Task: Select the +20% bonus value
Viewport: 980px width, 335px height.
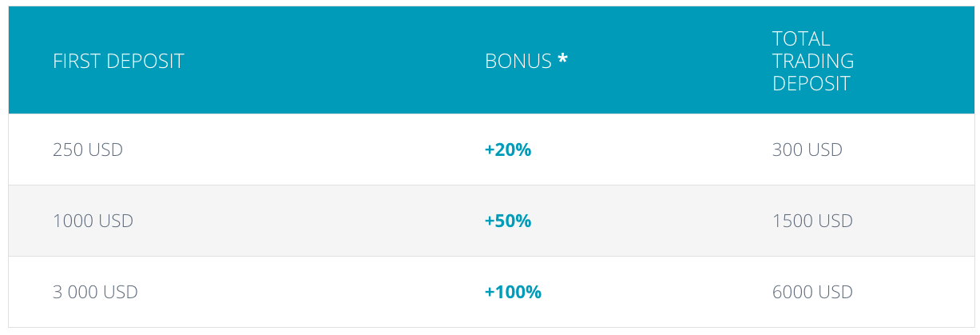Action: pyautogui.click(x=508, y=150)
